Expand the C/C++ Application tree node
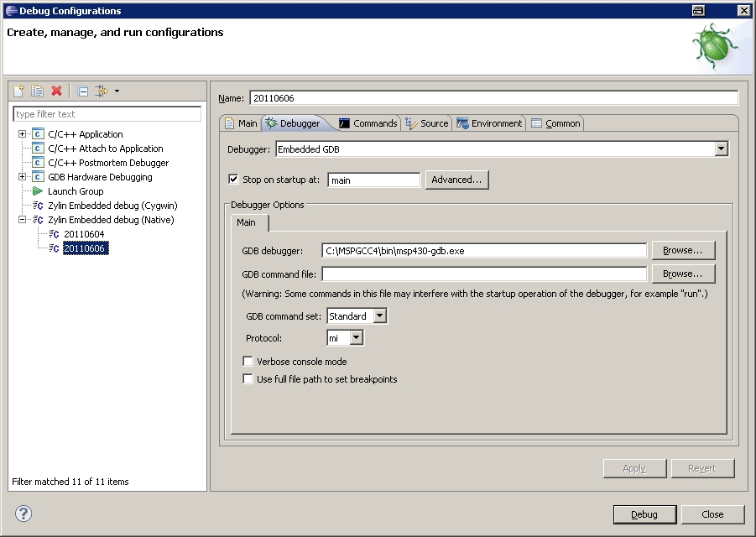The height and width of the screenshot is (537, 756). coord(23,134)
